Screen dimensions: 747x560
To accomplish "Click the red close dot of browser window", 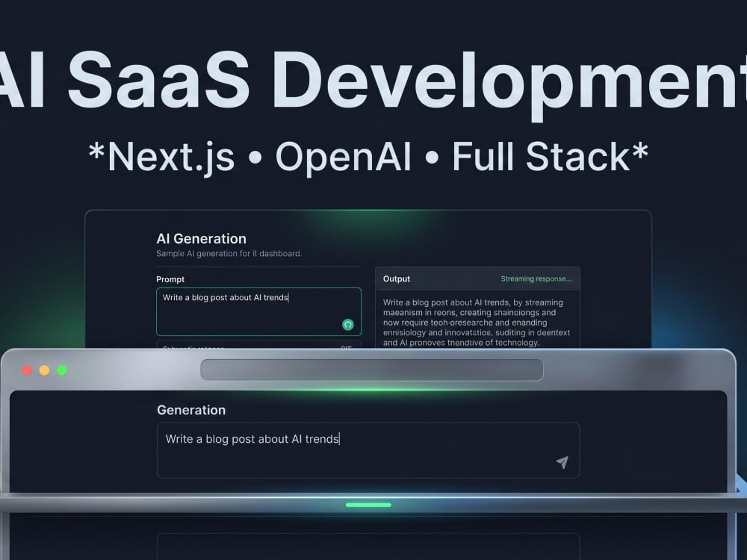I will pos(27,370).
